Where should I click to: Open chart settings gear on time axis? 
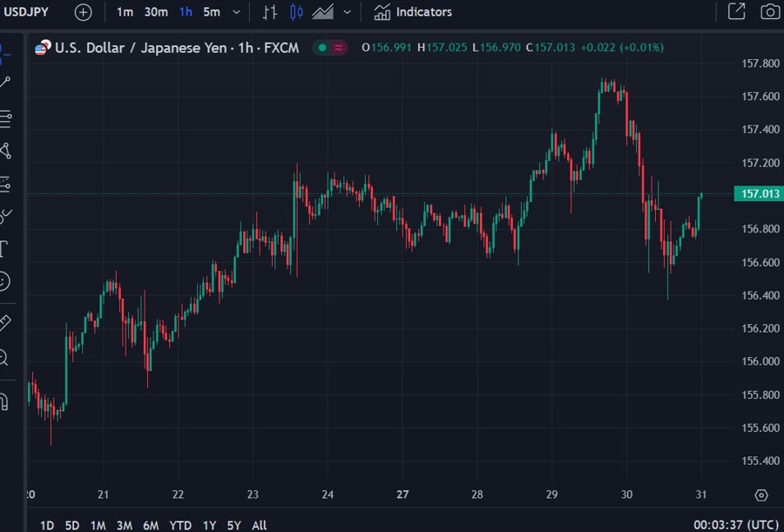click(761, 495)
